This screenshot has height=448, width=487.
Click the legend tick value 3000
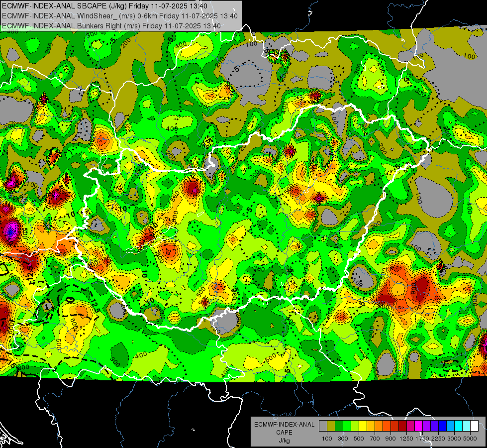coord(454,439)
